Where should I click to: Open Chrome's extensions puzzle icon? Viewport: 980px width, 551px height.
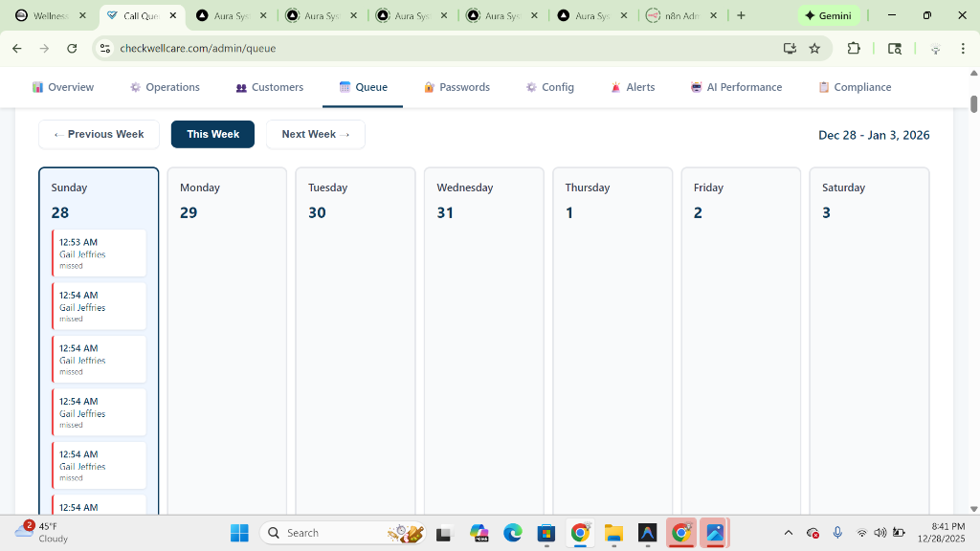tap(853, 47)
